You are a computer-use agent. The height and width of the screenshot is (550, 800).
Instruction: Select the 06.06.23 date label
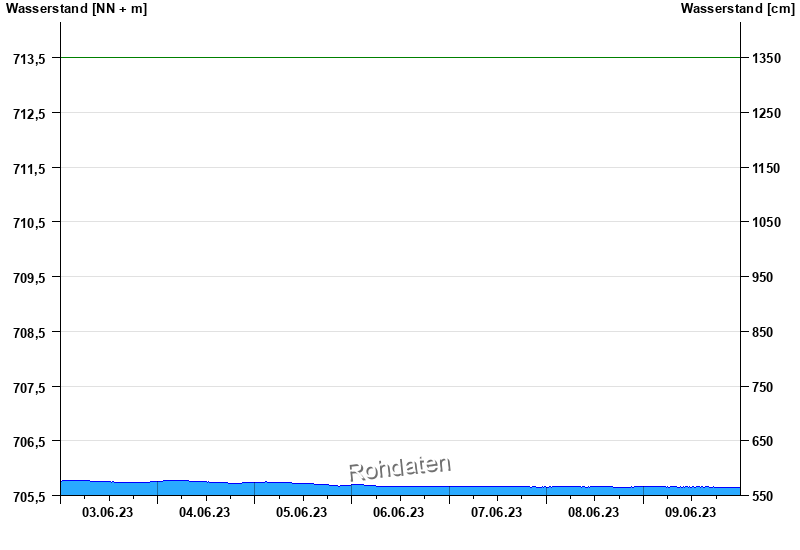pyautogui.click(x=399, y=513)
